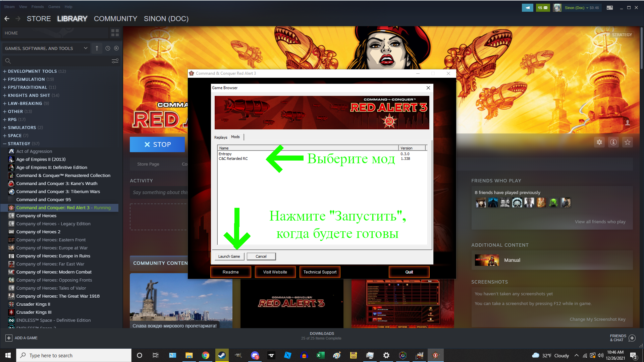Open the Red Alert 3 taskbar icon

436,355
